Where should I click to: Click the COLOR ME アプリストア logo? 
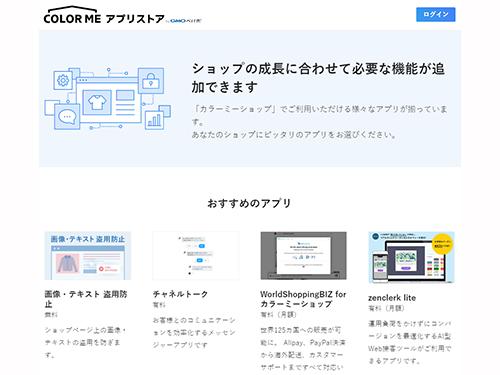pyautogui.click(x=104, y=16)
